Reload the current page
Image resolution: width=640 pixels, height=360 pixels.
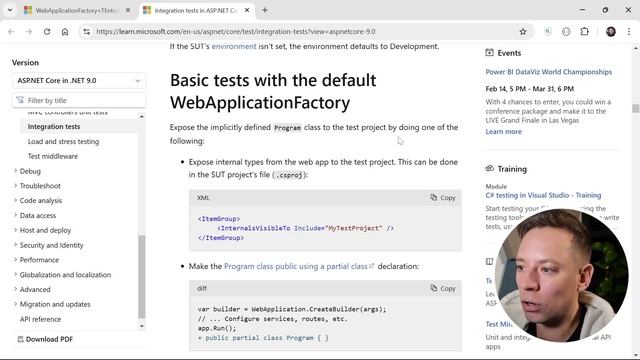click(x=47, y=31)
